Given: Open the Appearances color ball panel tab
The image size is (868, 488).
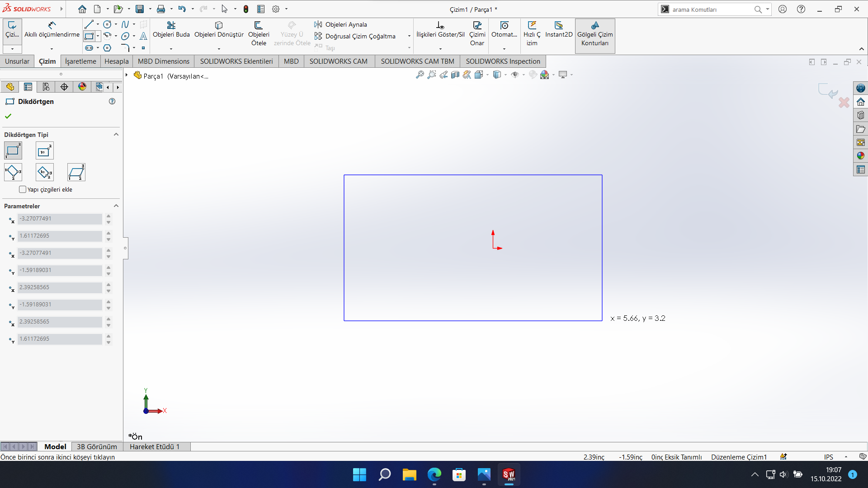Looking at the screenshot, I should click(82, 87).
